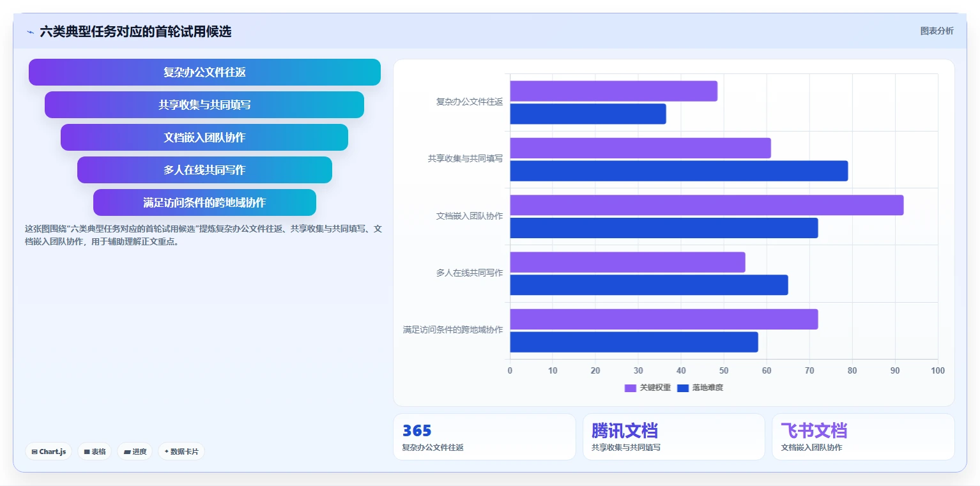Viewport: 980px width, 486px height.
Task: Click the blue 落地难度 bar for 文档嵌入团队协作
Action: [664, 228]
